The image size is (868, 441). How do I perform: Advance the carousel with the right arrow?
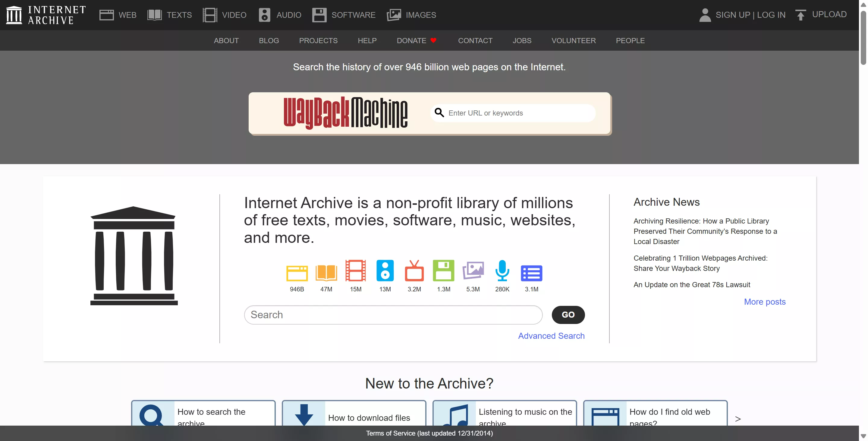click(738, 419)
